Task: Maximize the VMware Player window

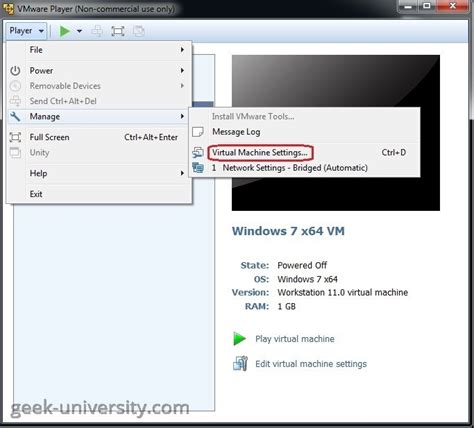Action: [427, 6]
